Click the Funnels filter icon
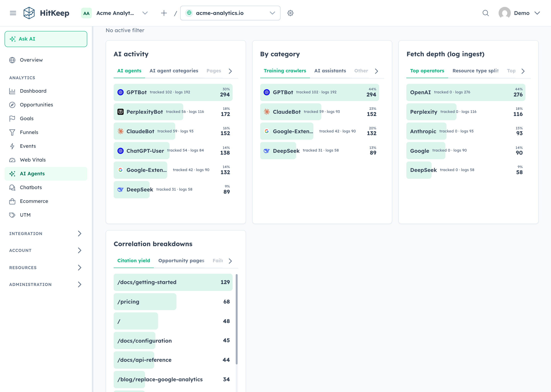This screenshot has height=392, width=551. pyautogui.click(x=12, y=132)
